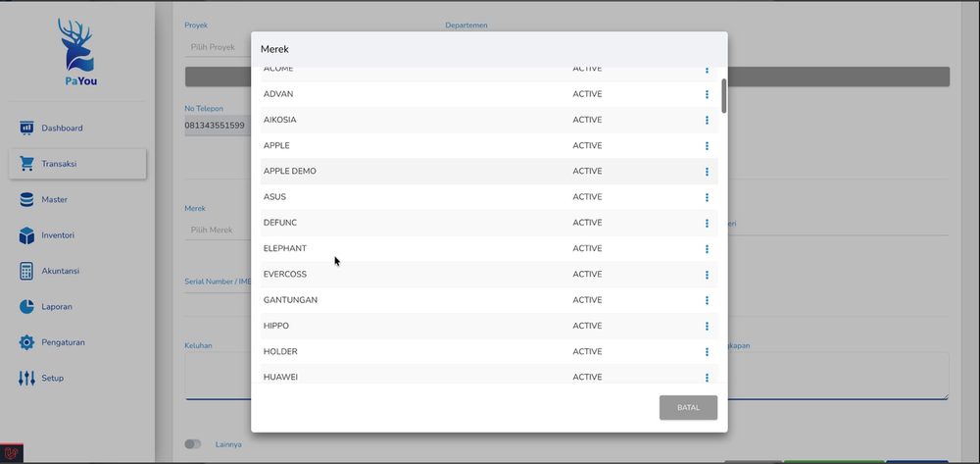Select brand EVERCOSS in the list
The width and height of the screenshot is (980, 464).
285,275
